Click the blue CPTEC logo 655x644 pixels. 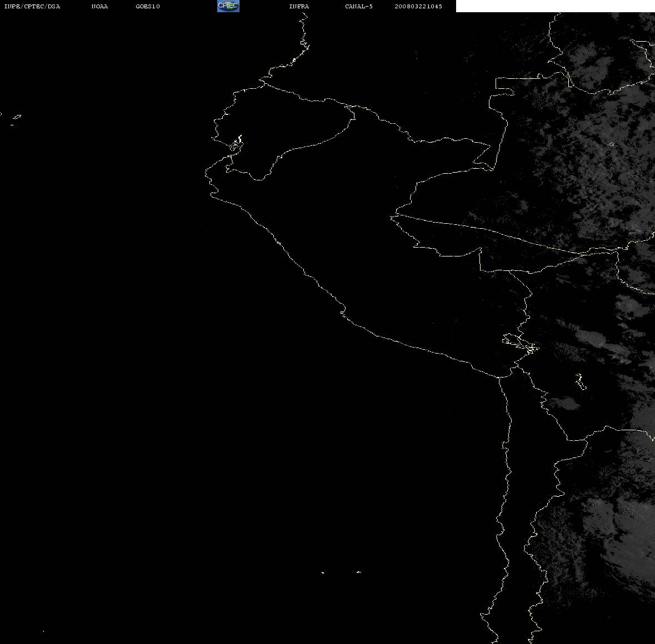[x=228, y=6]
